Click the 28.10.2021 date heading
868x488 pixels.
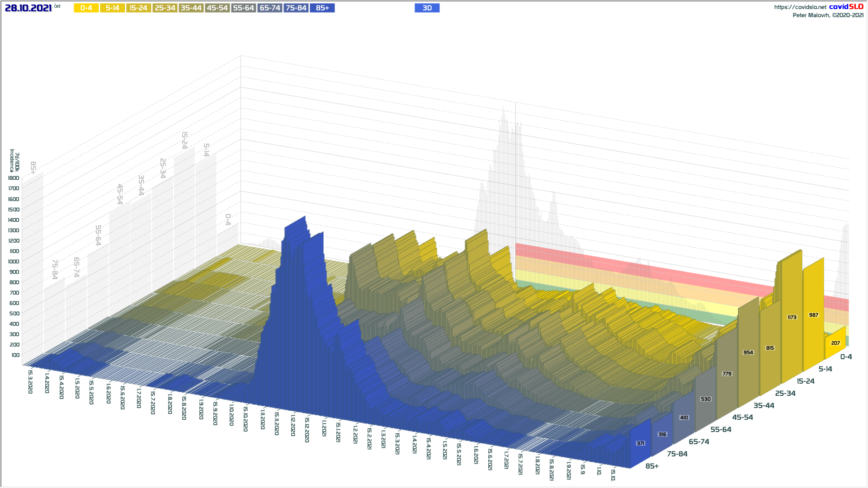click(28, 8)
